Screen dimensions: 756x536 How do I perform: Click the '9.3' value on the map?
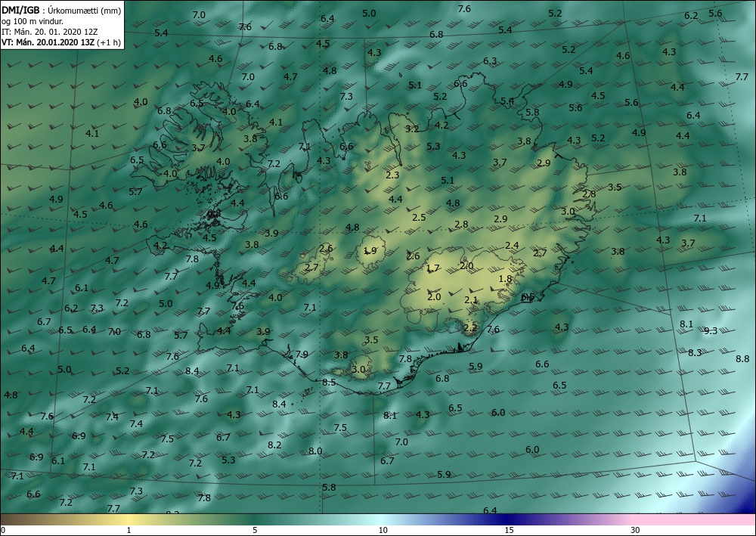click(711, 330)
